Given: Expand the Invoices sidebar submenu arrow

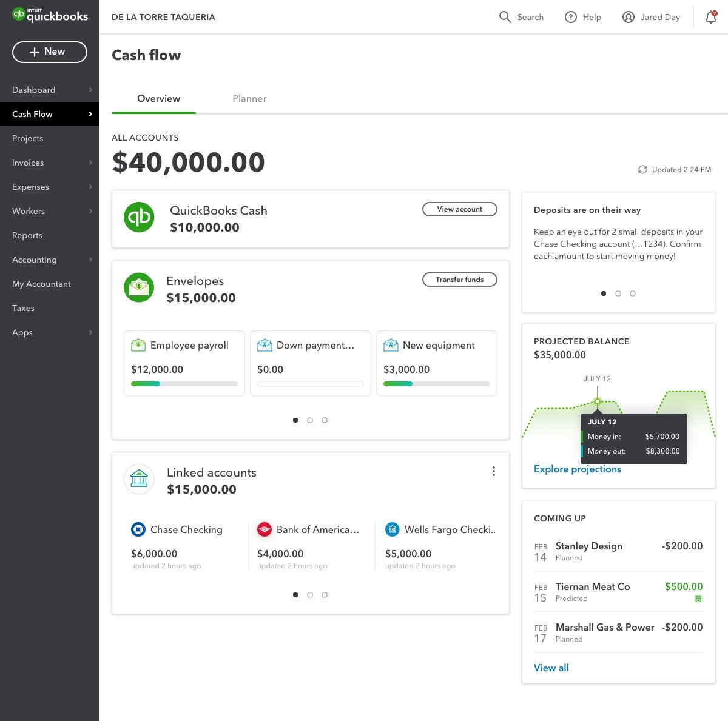Looking at the screenshot, I should 90,163.
